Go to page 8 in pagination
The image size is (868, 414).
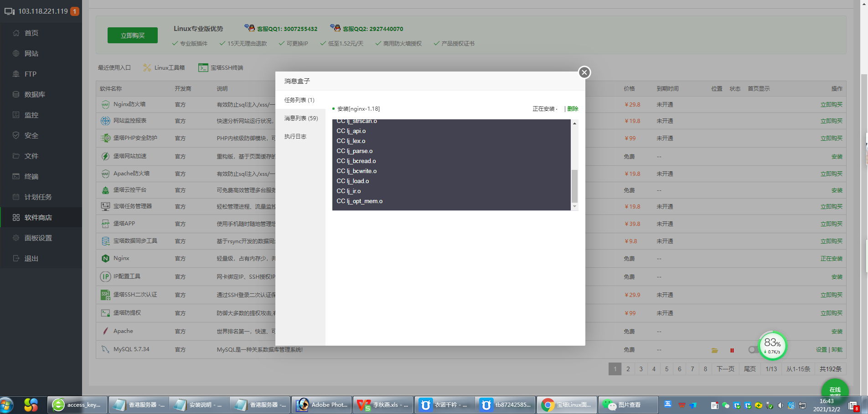coord(705,369)
